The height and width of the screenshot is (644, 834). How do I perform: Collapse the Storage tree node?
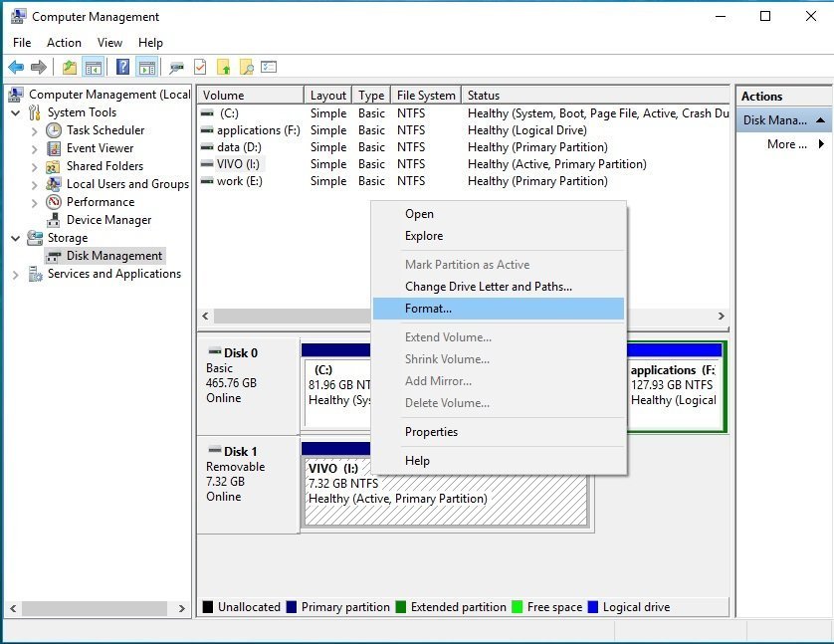pyautogui.click(x=15, y=238)
